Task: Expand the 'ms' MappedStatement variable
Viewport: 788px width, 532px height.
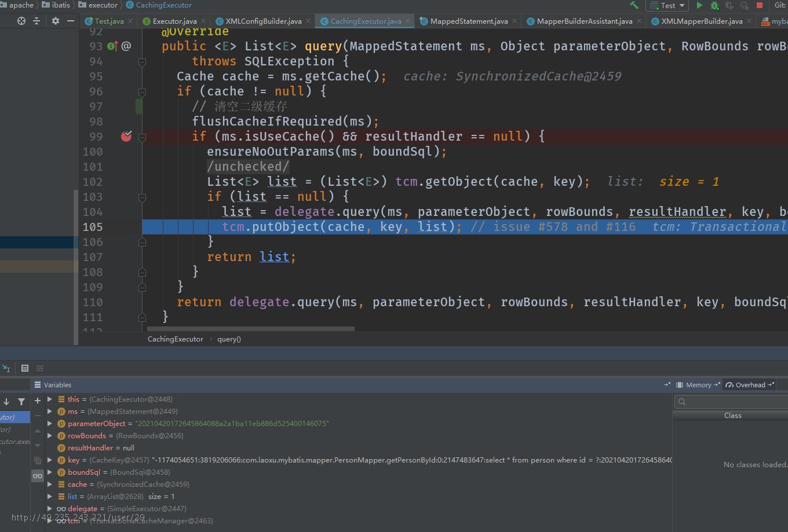Action: [50, 412]
